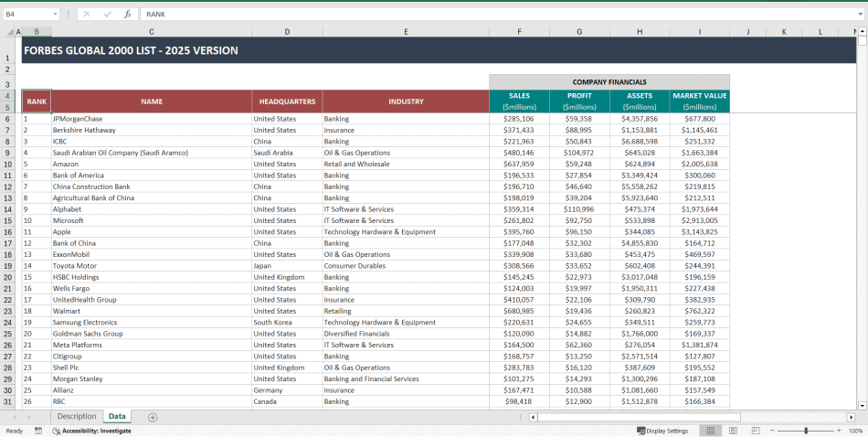
Task: Click the macro recording icon in status bar
Action: point(38,431)
